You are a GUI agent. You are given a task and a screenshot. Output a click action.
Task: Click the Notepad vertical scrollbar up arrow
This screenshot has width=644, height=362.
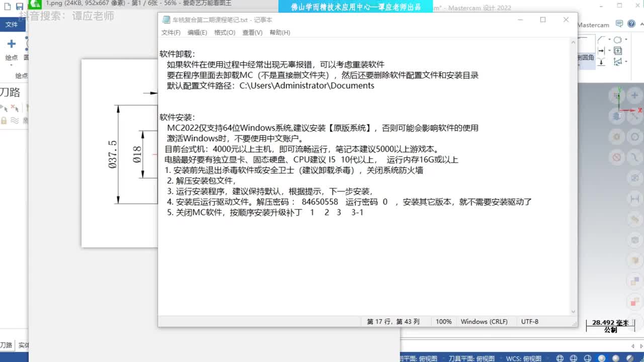573,43
